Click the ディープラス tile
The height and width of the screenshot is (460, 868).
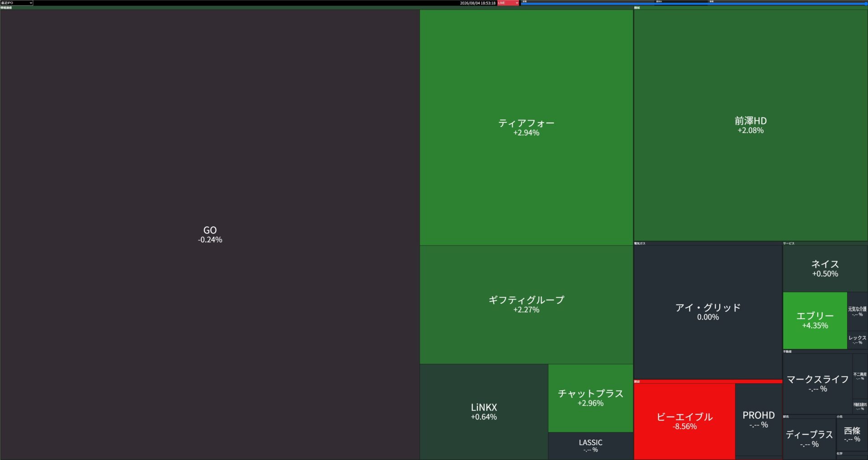pos(809,439)
